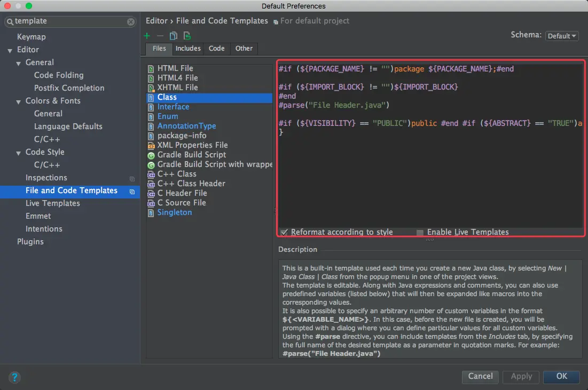The height and width of the screenshot is (390, 588).
Task: Open Intentions settings
Action: [44, 228]
